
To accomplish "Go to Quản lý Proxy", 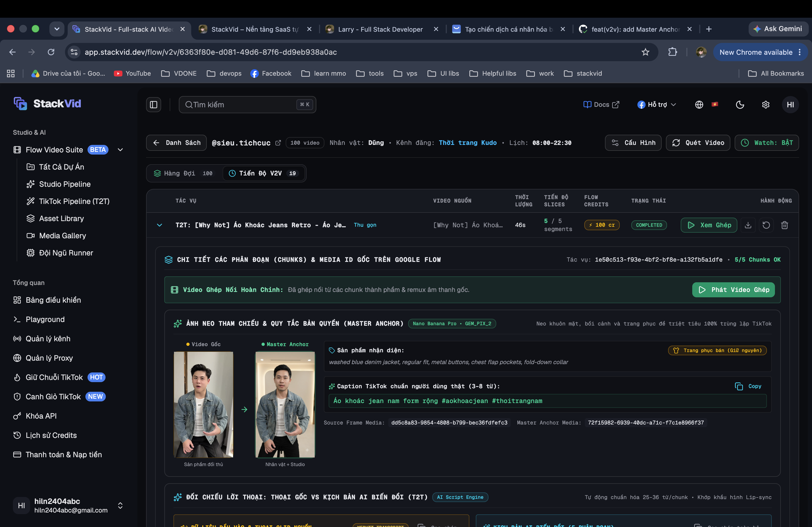I will (x=49, y=358).
